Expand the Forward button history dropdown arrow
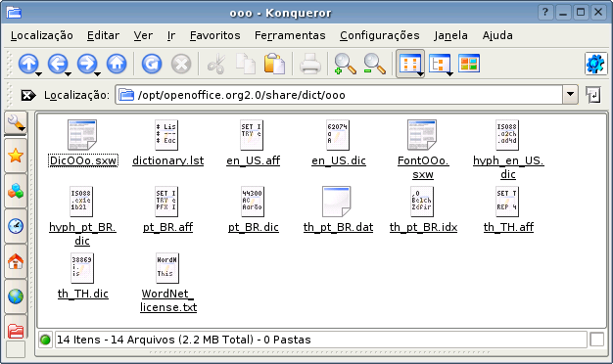 coord(97,73)
